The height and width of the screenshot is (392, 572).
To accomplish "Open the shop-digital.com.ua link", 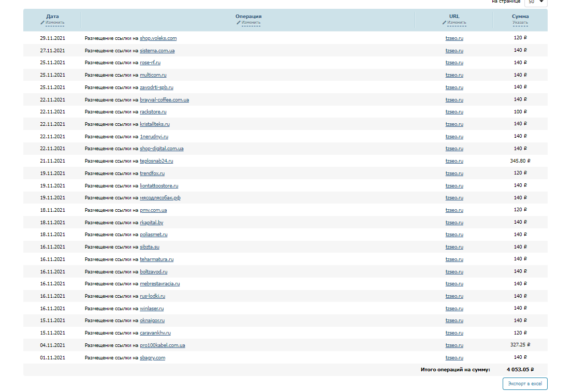I will coord(162,149).
